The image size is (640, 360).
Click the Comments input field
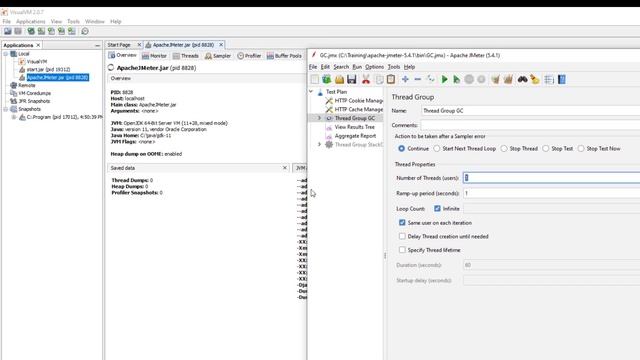531,125
